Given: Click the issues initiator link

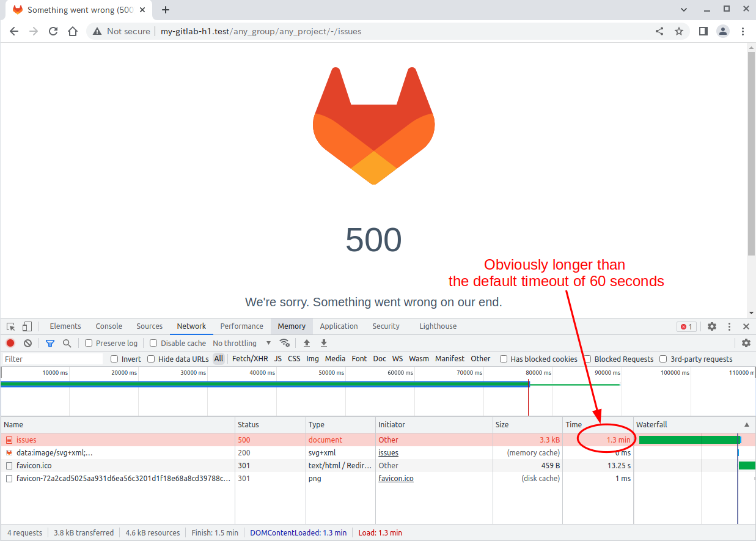Looking at the screenshot, I should 388,453.
